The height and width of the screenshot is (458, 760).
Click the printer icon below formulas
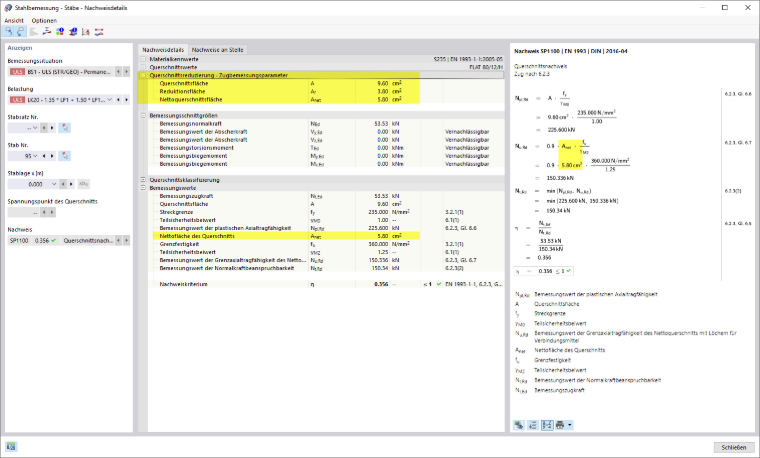pos(560,425)
